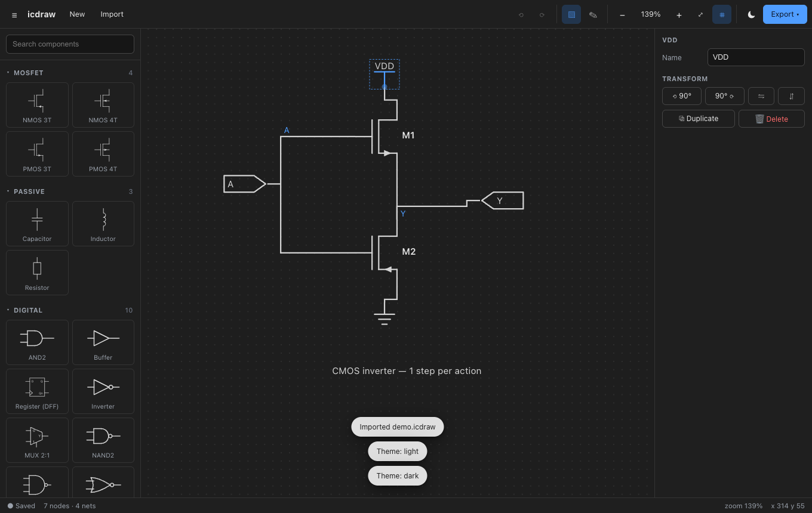Select the M2 transistor label
The width and height of the screenshot is (812, 513).
[x=409, y=252]
